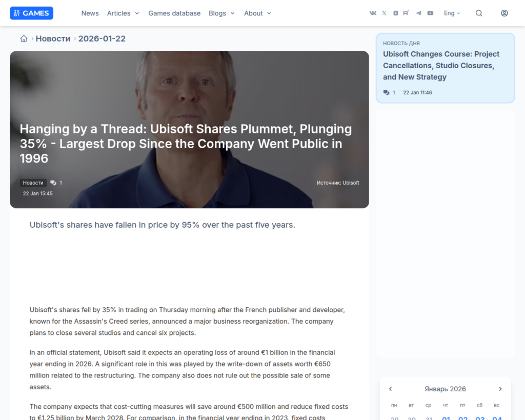Viewport: 525px width, 420px height.
Task: Open the Eng language selector
Action: 452,13
